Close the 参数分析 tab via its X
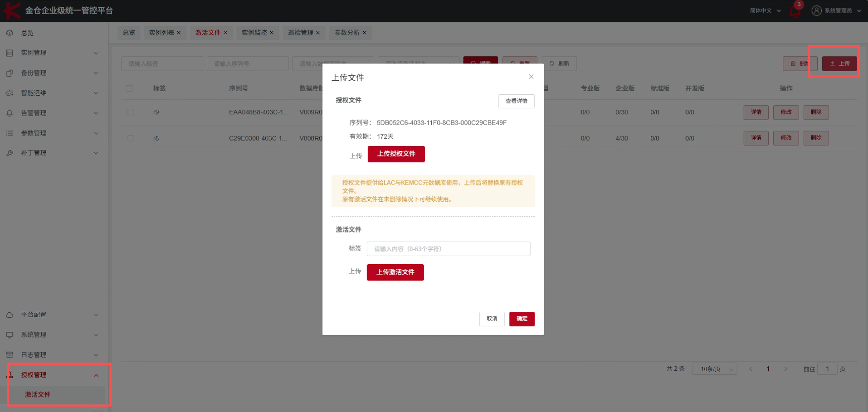 (365, 33)
